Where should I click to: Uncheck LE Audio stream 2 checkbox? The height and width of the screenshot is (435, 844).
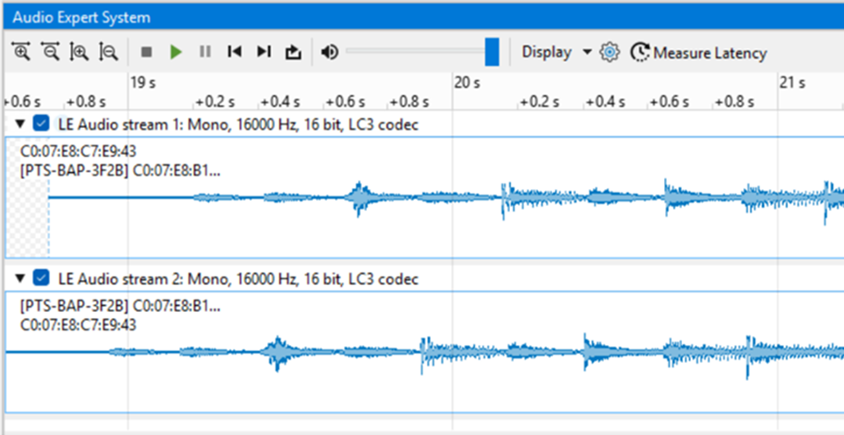(x=40, y=278)
